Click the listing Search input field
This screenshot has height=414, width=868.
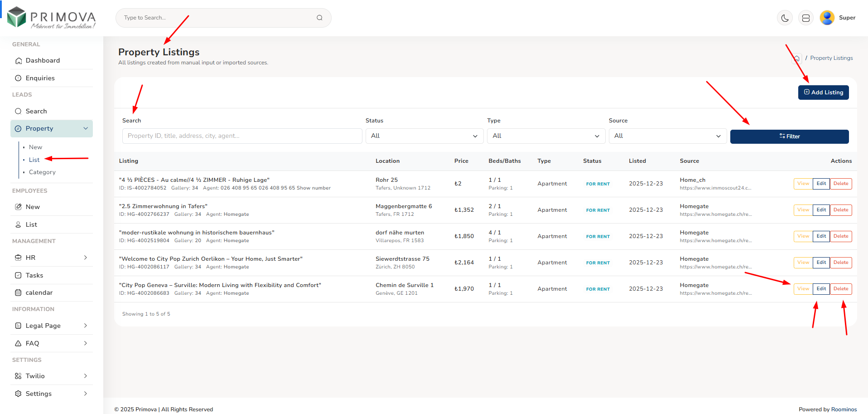point(242,136)
